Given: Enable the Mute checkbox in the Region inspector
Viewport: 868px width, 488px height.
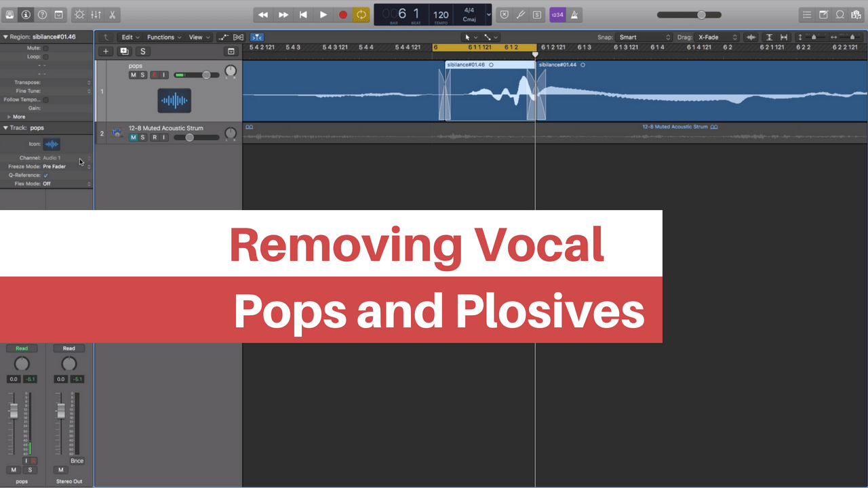Looking at the screenshot, I should [45, 48].
